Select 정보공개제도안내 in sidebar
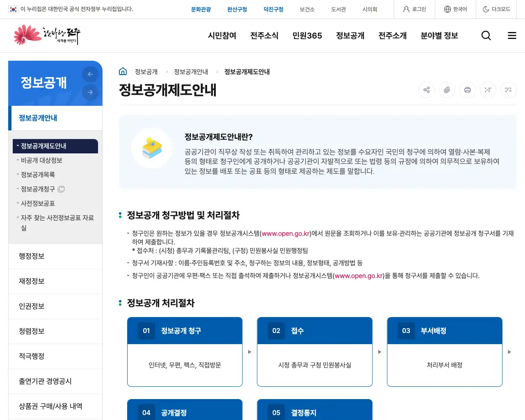The image size is (525, 420). click(55, 146)
